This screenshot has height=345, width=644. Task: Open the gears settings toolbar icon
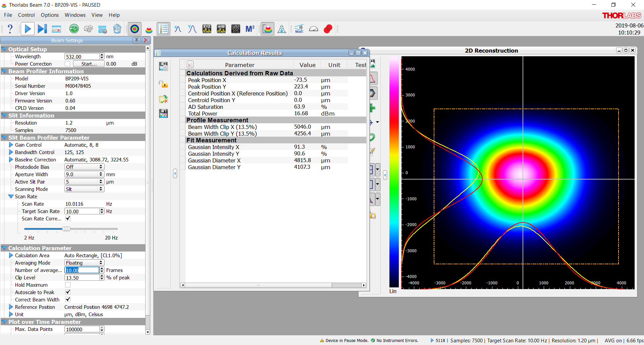tap(89, 29)
